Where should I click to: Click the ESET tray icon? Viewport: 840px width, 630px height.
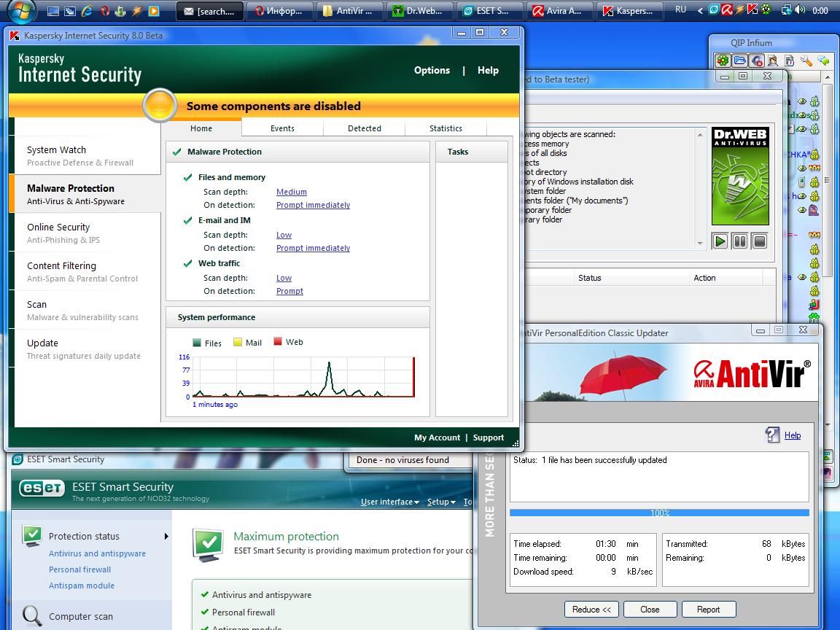(714, 9)
